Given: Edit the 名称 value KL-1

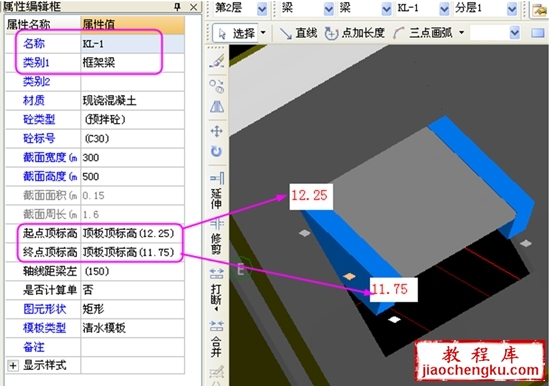Looking at the screenshot, I should tap(133, 44).
